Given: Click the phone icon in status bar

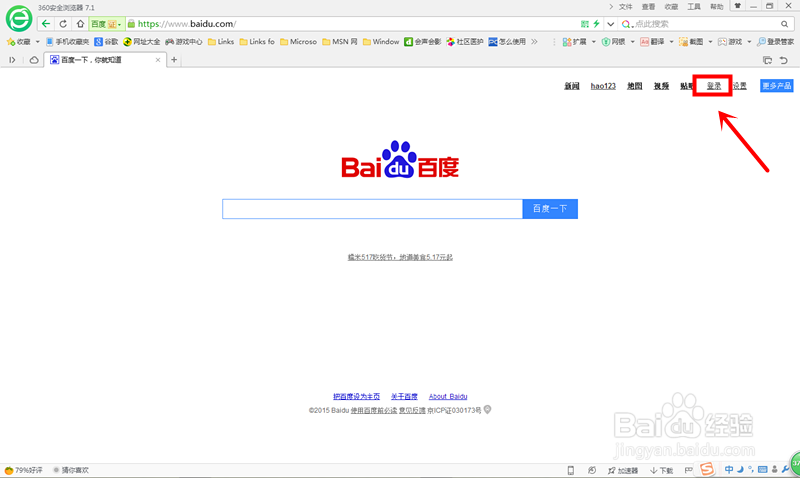Looking at the screenshot, I should coord(571,470).
